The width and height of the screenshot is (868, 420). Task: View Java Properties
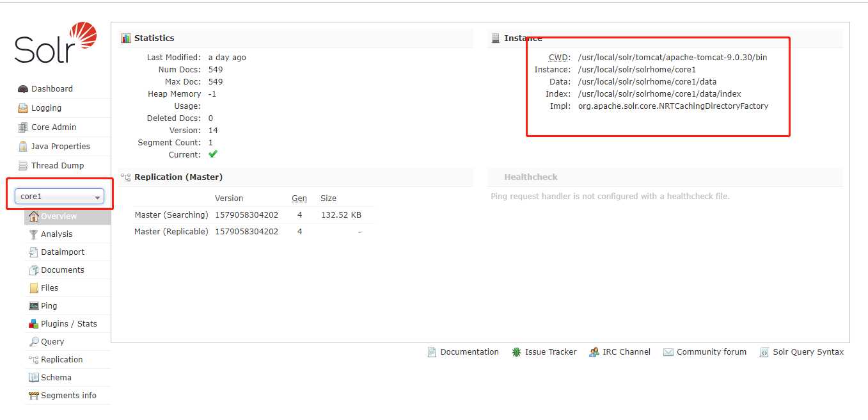click(x=61, y=147)
